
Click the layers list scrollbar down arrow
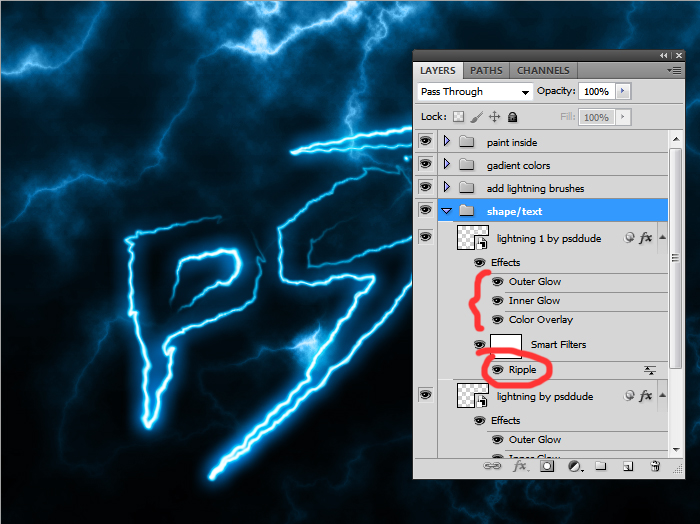(x=676, y=450)
